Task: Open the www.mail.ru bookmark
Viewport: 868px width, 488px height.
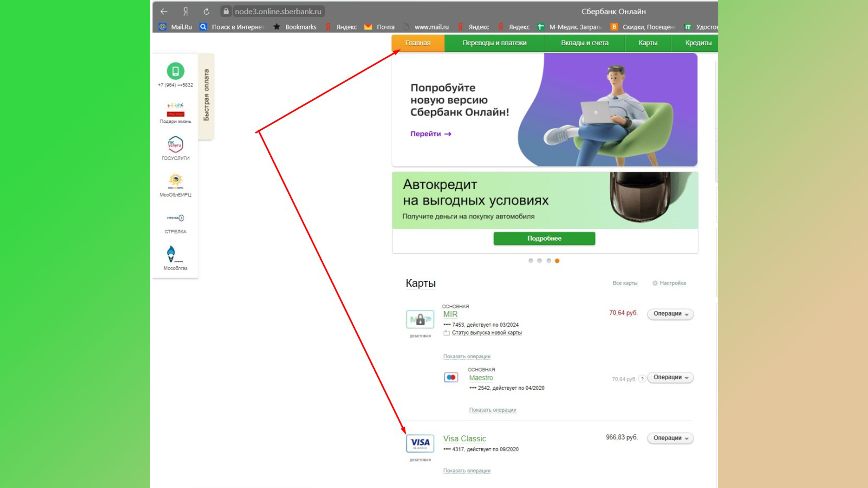Action: pos(426,27)
